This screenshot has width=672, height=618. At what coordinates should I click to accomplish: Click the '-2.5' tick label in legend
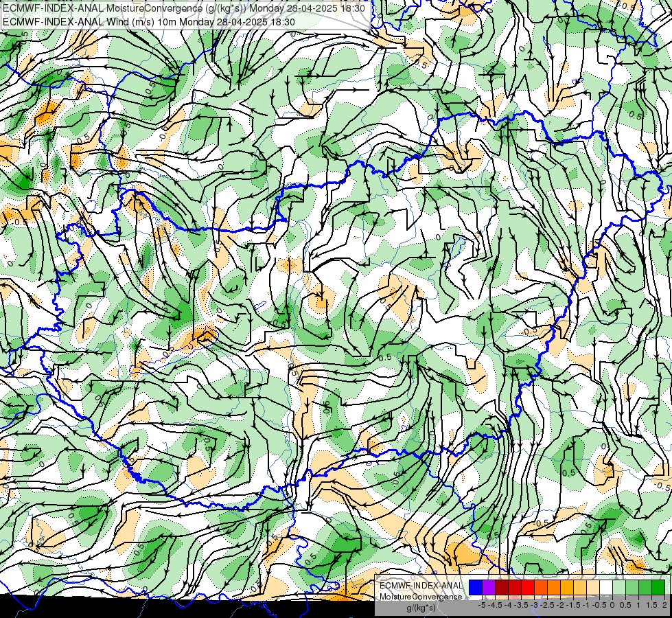tap(547, 605)
